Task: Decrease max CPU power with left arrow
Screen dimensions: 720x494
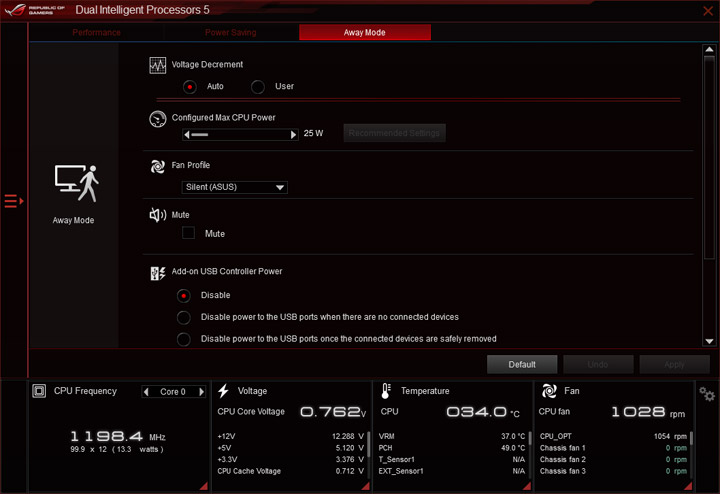Action: pyautogui.click(x=186, y=135)
